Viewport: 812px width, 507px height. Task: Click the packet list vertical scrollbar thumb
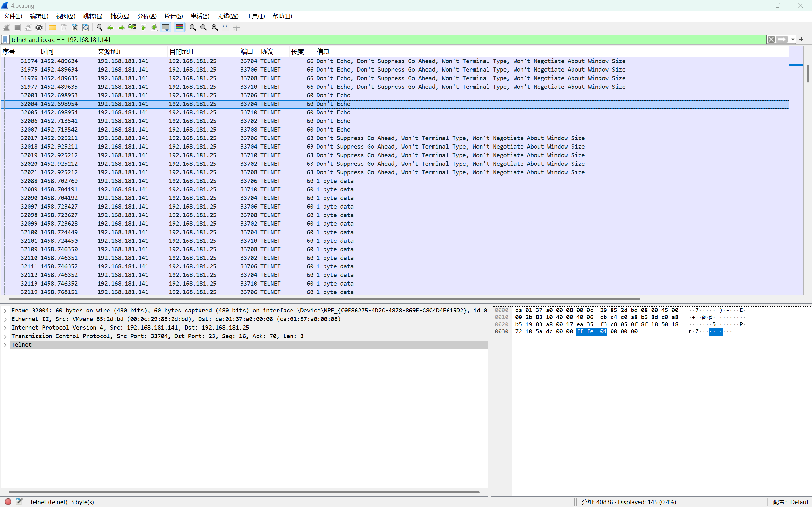tap(807, 74)
